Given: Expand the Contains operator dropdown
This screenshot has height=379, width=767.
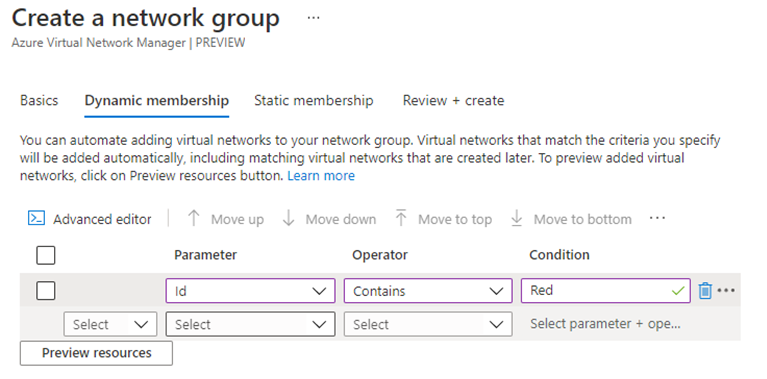Looking at the screenshot, I should [428, 291].
